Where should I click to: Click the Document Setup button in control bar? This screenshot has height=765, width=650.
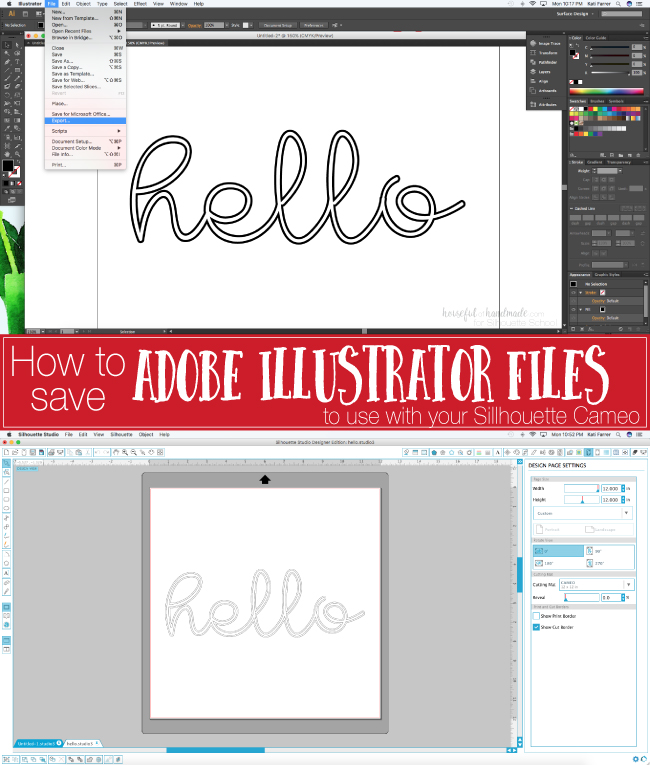(x=278, y=25)
